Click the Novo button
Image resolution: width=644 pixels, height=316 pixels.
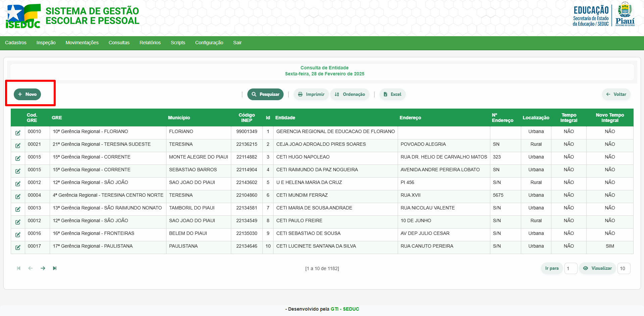coord(28,94)
